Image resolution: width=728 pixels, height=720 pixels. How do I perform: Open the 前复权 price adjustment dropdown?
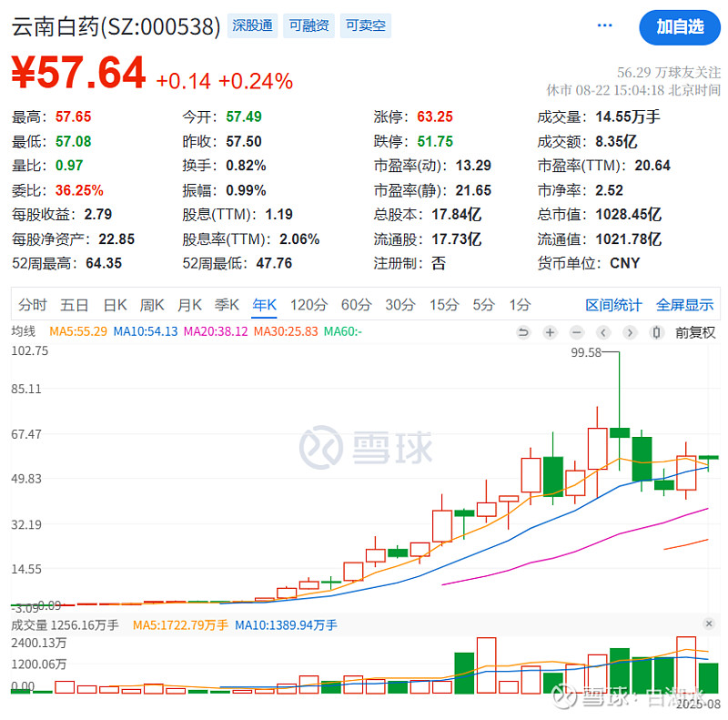695,332
